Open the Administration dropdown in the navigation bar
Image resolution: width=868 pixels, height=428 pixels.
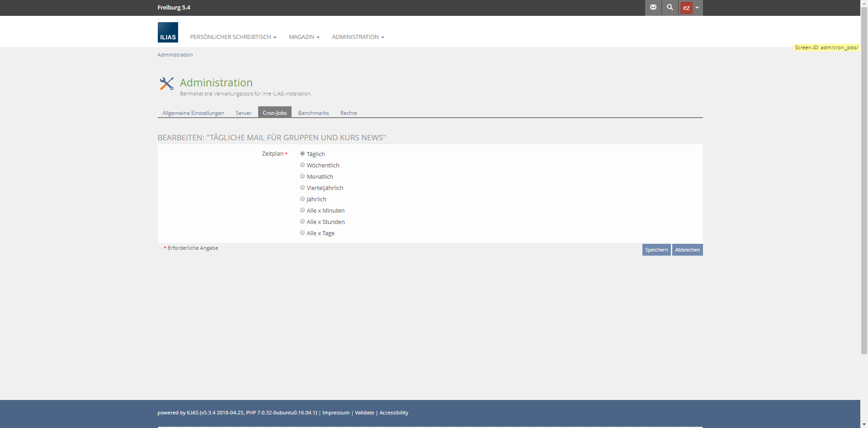tap(358, 37)
